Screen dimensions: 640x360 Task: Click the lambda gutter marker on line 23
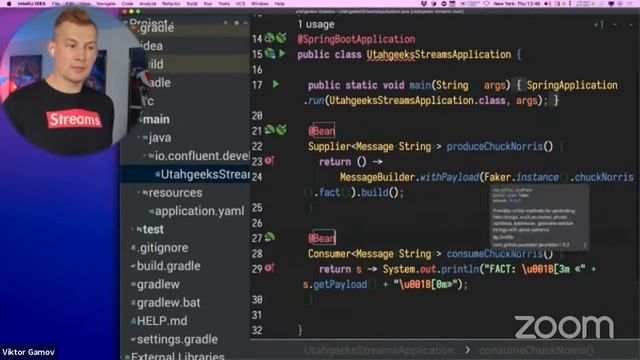click(269, 161)
